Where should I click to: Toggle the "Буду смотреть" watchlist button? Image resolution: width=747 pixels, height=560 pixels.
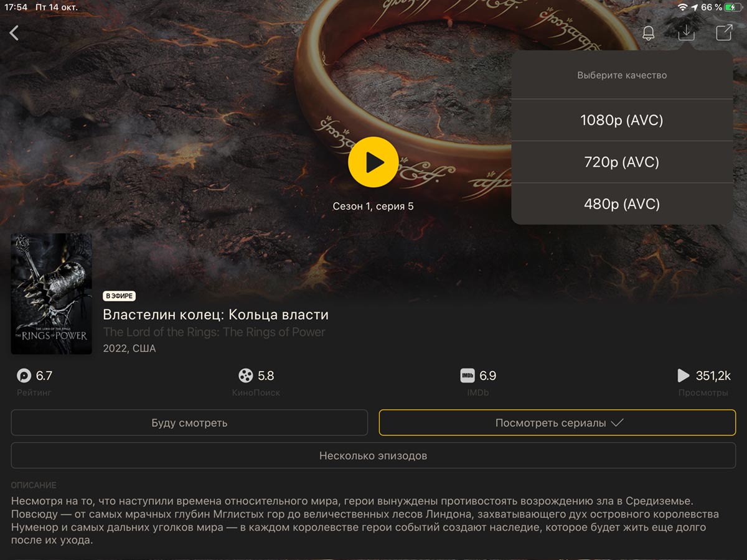click(x=189, y=423)
